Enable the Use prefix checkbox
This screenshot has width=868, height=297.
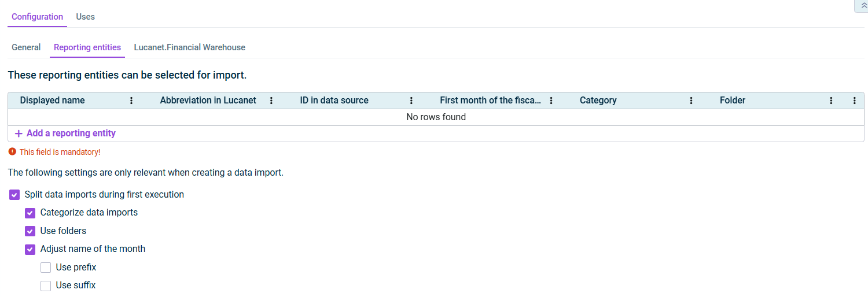pos(46,268)
